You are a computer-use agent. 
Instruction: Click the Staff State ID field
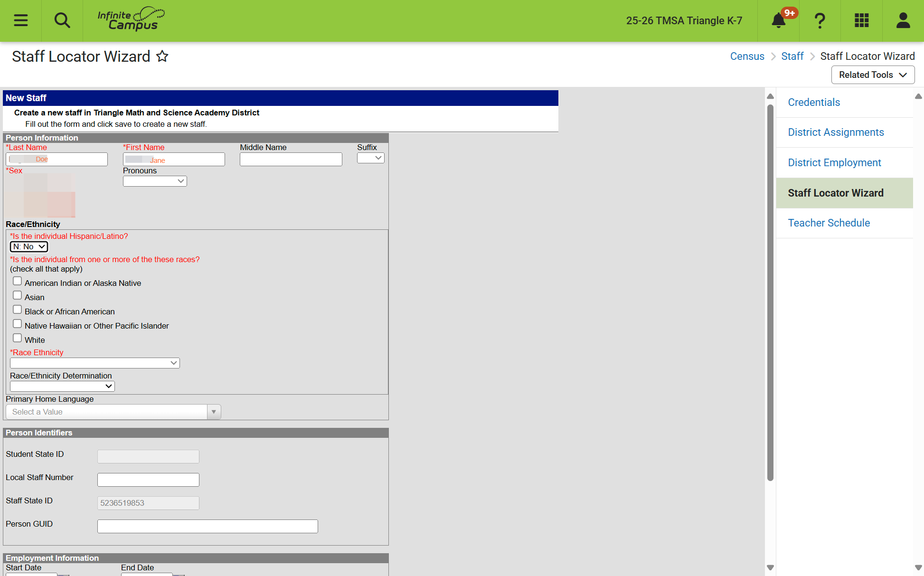coord(148,503)
